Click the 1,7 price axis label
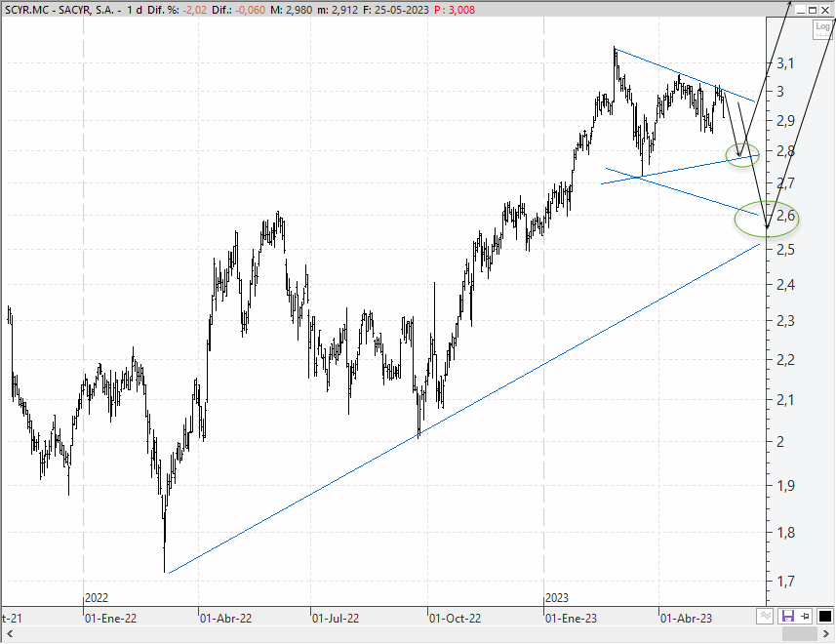Viewport: 836px width, 644px height. (785, 582)
